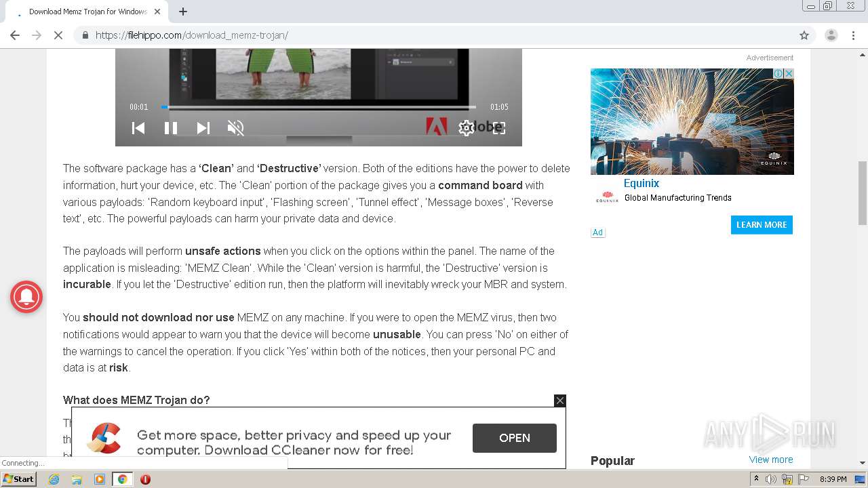Seek along the video progress bar
Viewport: 868px width, 488px height.
coord(319,106)
